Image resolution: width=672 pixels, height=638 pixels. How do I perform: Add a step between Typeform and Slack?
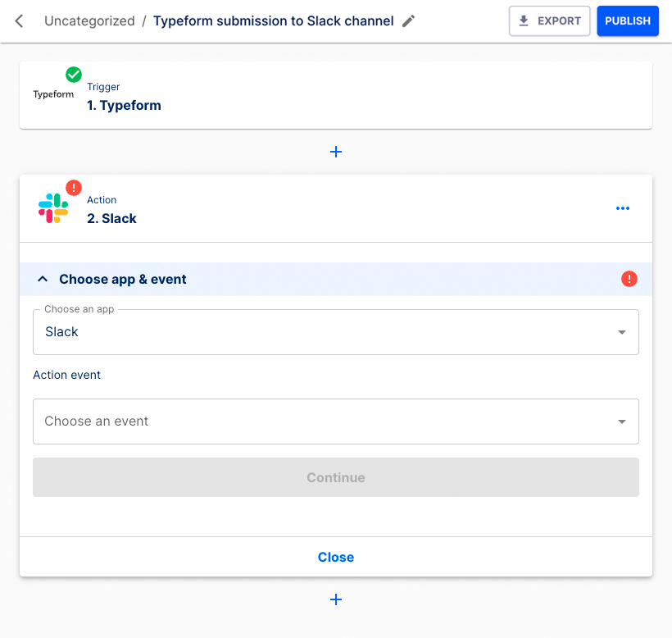tap(336, 152)
